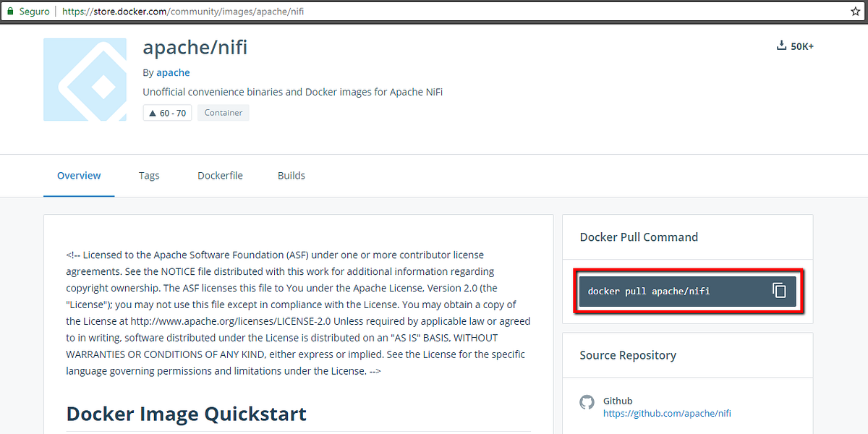
Task: Click the triangle icon in the 60-70 badge
Action: [153, 113]
